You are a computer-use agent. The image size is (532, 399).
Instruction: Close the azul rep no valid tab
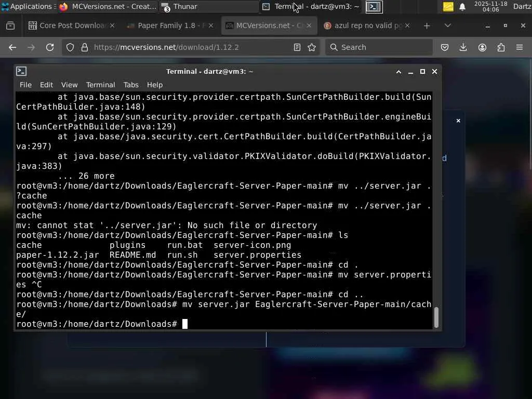(x=407, y=25)
